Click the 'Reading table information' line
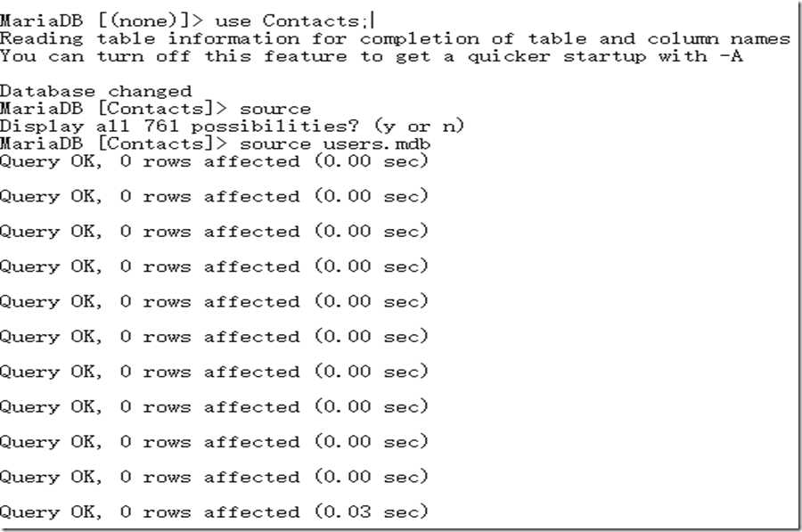Viewport: 802px width, 532px height. pos(395,39)
